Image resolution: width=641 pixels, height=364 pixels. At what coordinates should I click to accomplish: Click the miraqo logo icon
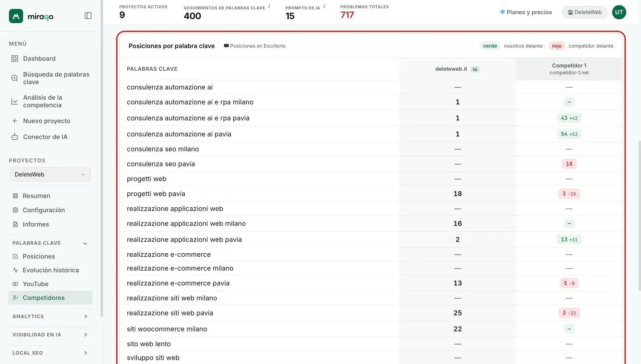(16, 16)
